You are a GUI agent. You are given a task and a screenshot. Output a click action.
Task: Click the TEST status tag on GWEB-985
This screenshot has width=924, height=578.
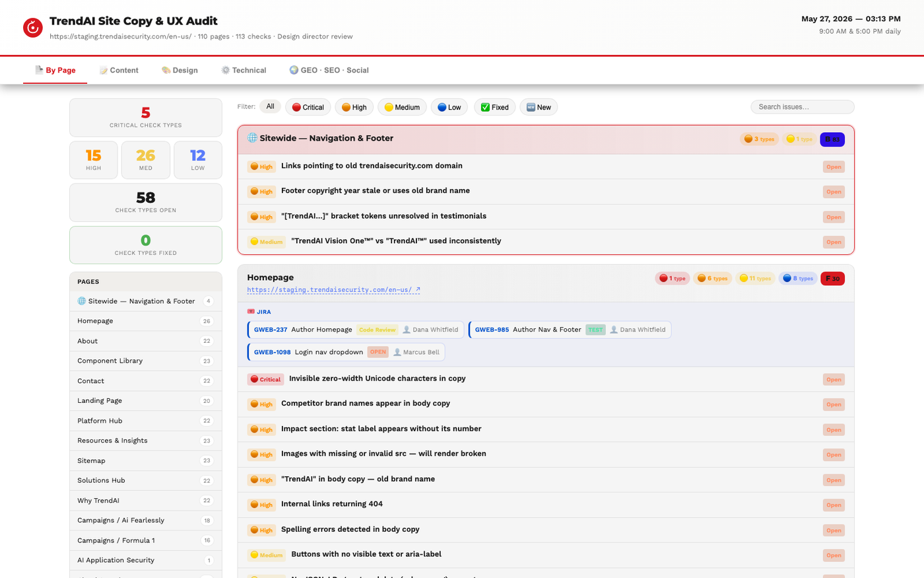pyautogui.click(x=595, y=330)
